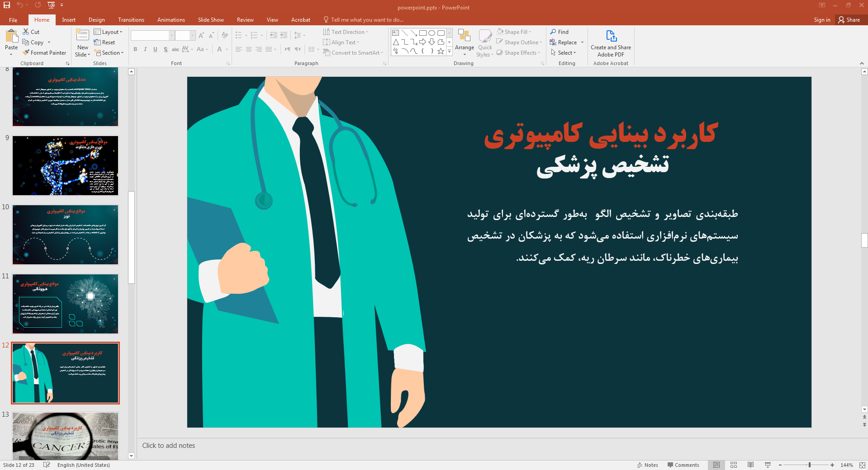868x470 pixels.
Task: Switch to the Design tab
Action: tap(96, 19)
